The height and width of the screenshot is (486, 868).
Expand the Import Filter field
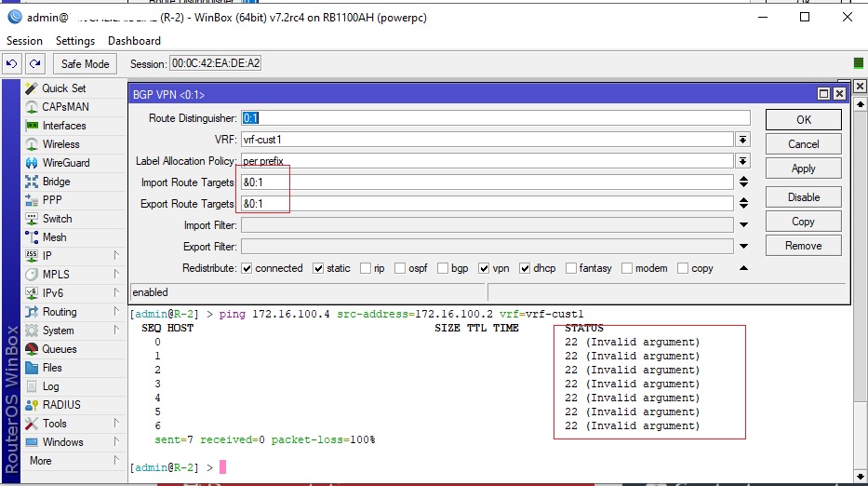(743, 225)
